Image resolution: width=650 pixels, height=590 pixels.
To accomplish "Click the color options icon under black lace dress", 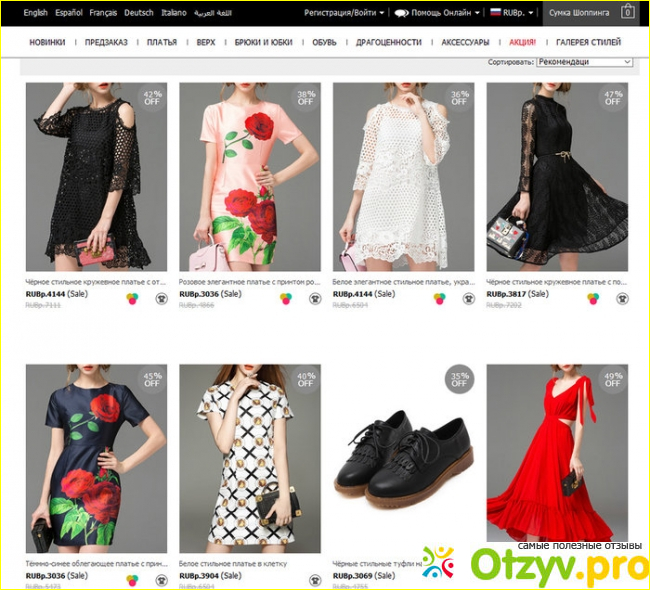I will click(x=133, y=298).
